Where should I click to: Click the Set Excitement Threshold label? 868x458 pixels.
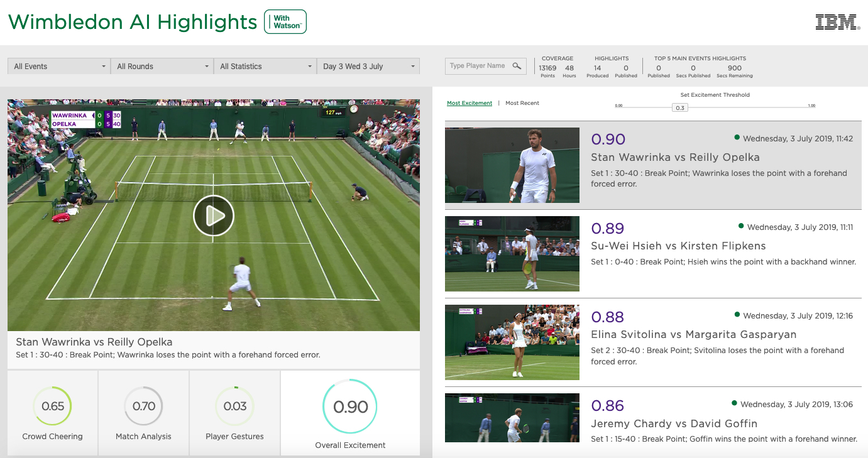(x=715, y=95)
